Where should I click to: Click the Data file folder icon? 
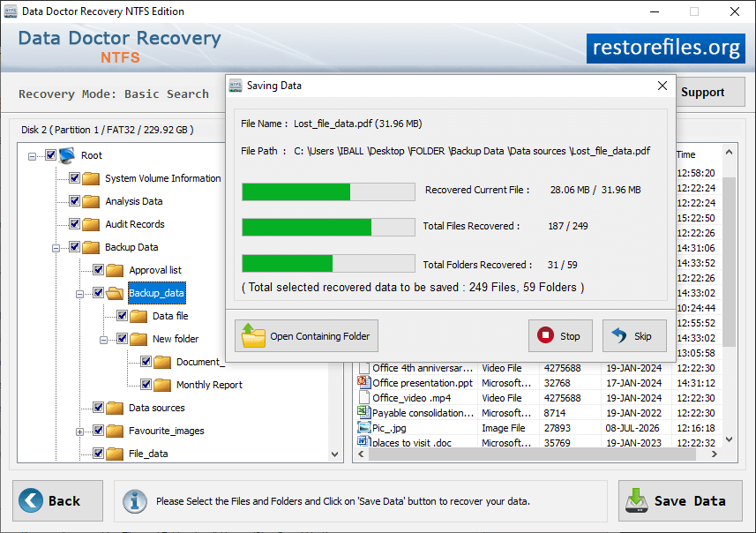click(138, 316)
